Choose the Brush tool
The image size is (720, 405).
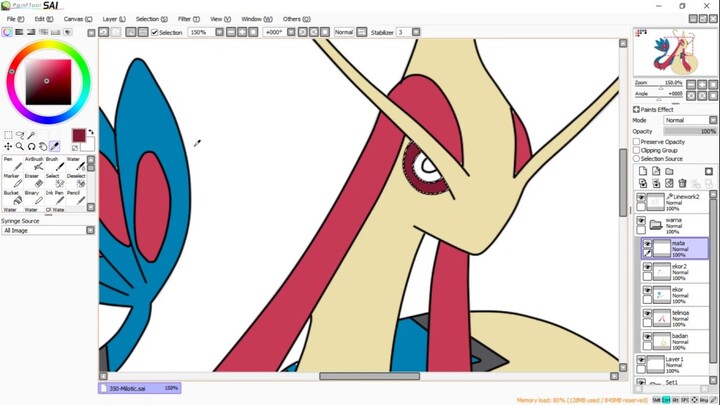(55, 163)
